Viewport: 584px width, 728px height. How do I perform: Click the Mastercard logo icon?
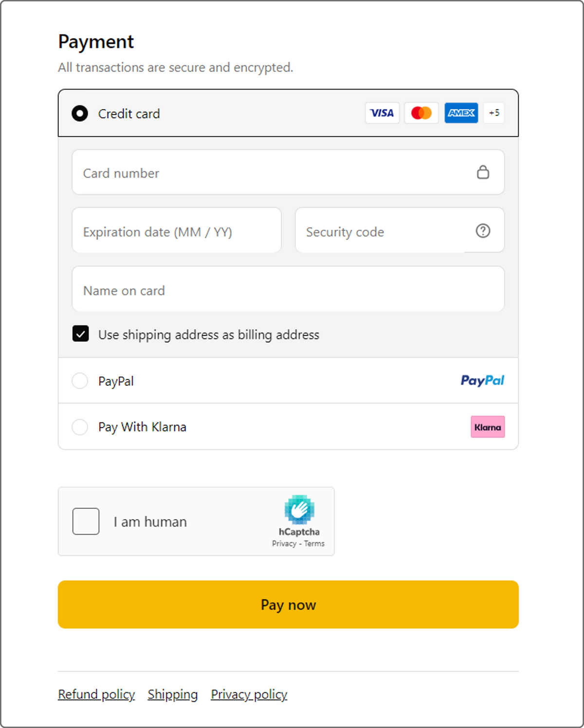click(x=421, y=113)
